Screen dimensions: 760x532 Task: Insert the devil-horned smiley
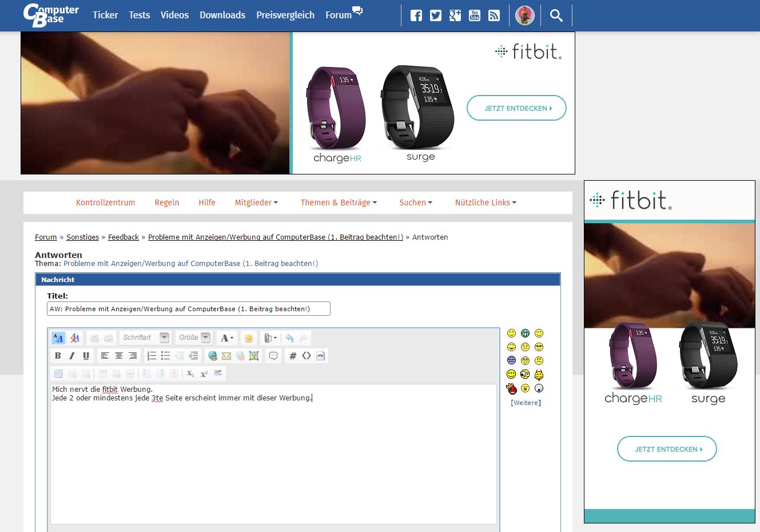pyautogui.click(x=539, y=375)
